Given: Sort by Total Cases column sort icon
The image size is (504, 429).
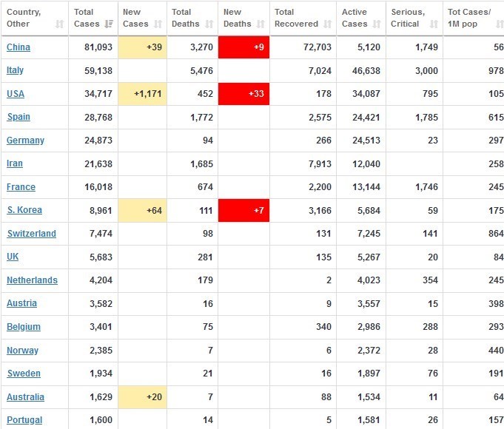Looking at the screenshot, I should pyautogui.click(x=109, y=24).
